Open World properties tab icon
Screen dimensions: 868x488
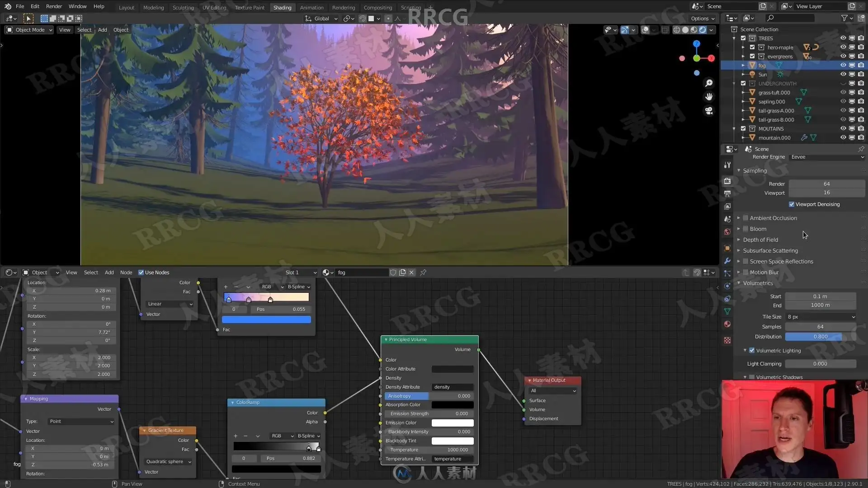coord(727,232)
